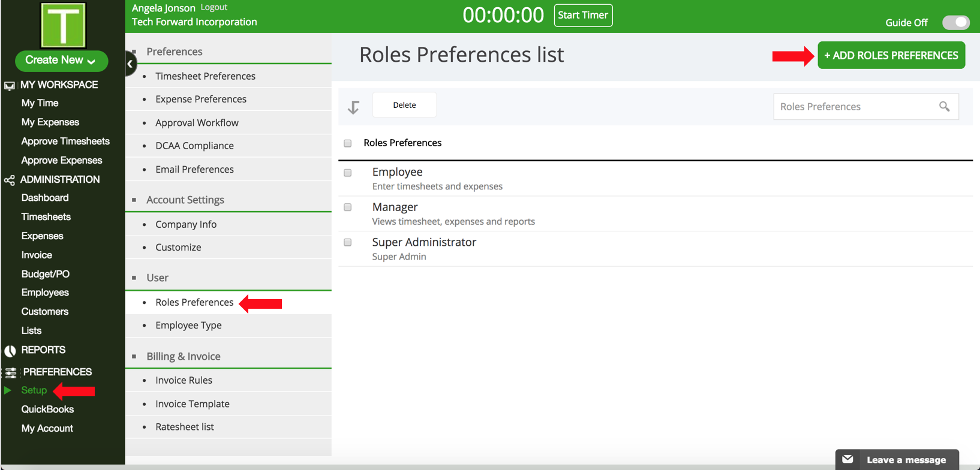Collapse the Account Settings section
Viewport: 980px width, 470px height.
pyautogui.click(x=134, y=200)
